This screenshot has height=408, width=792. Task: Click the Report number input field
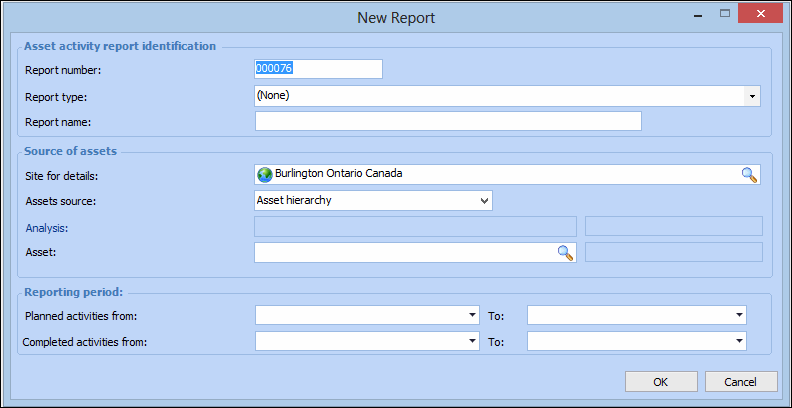318,69
